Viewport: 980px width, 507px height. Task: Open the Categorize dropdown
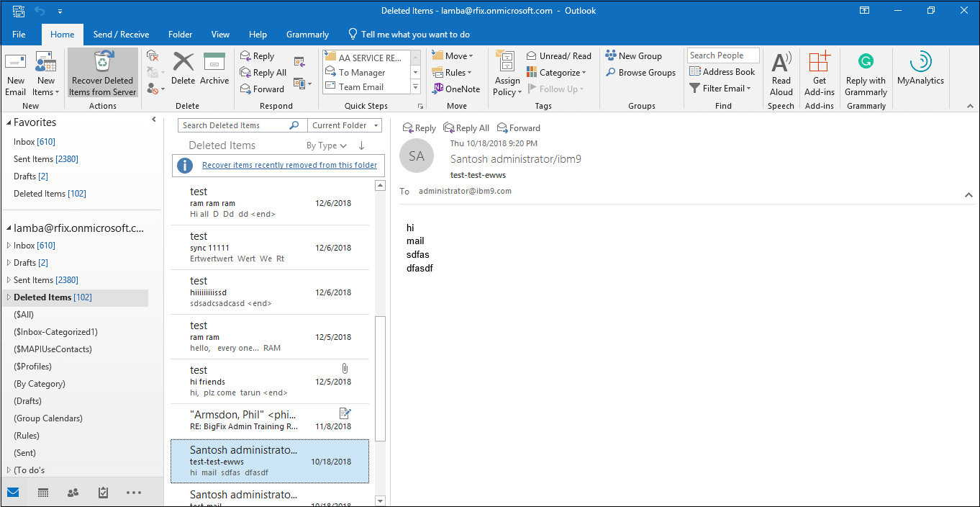tap(557, 73)
